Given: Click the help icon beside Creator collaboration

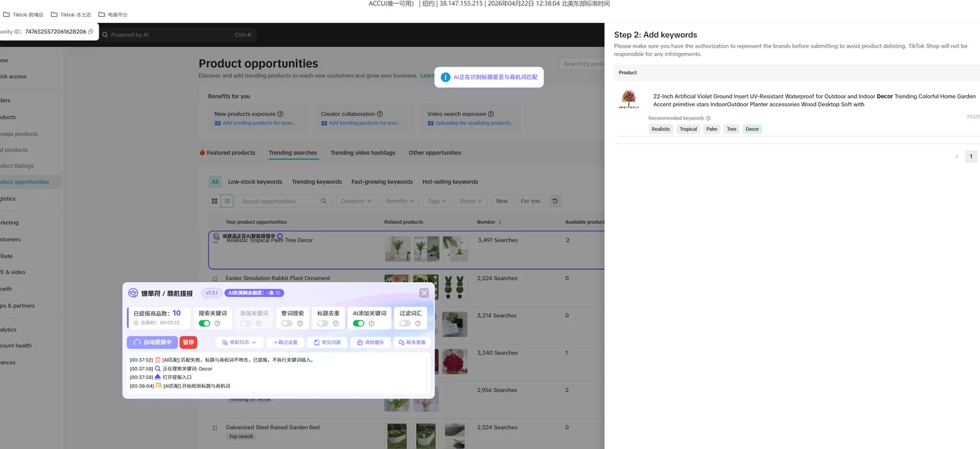Looking at the screenshot, I should point(380,114).
